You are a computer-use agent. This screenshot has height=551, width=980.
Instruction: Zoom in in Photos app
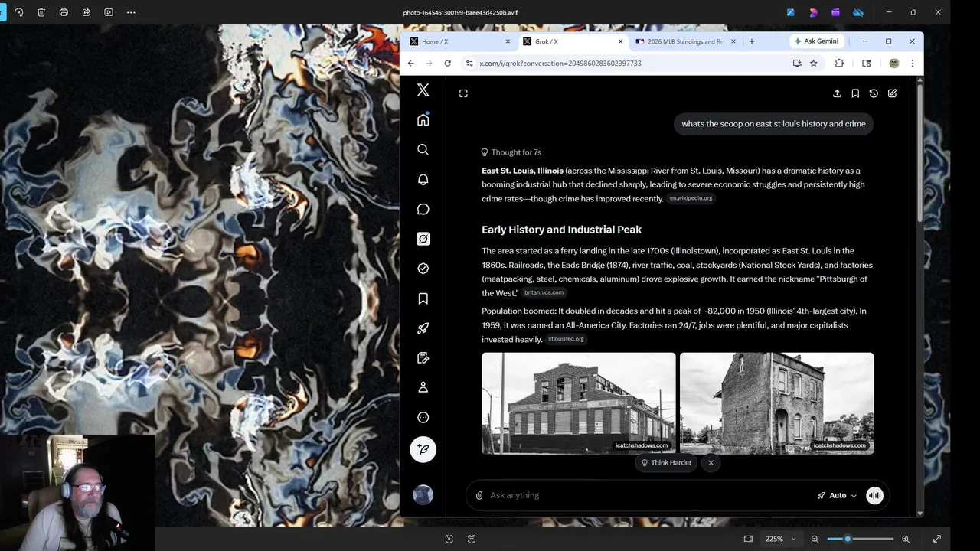pyautogui.click(x=906, y=539)
